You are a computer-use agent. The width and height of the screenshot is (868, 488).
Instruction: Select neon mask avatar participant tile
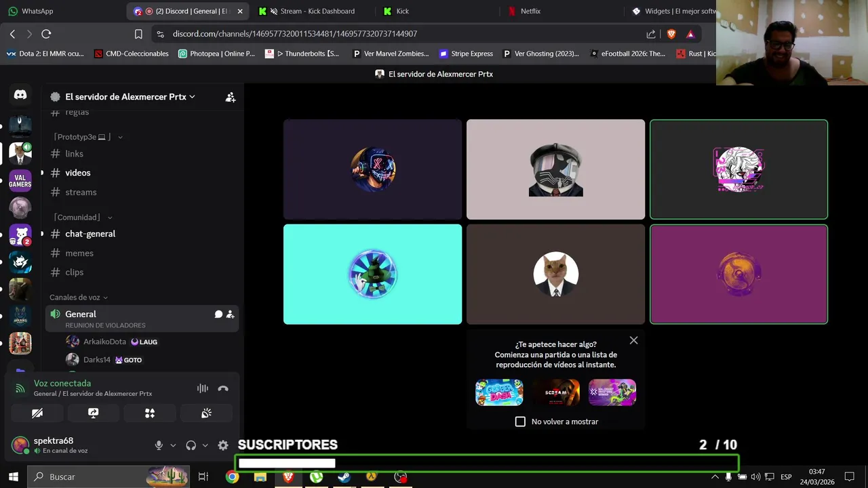373,169
